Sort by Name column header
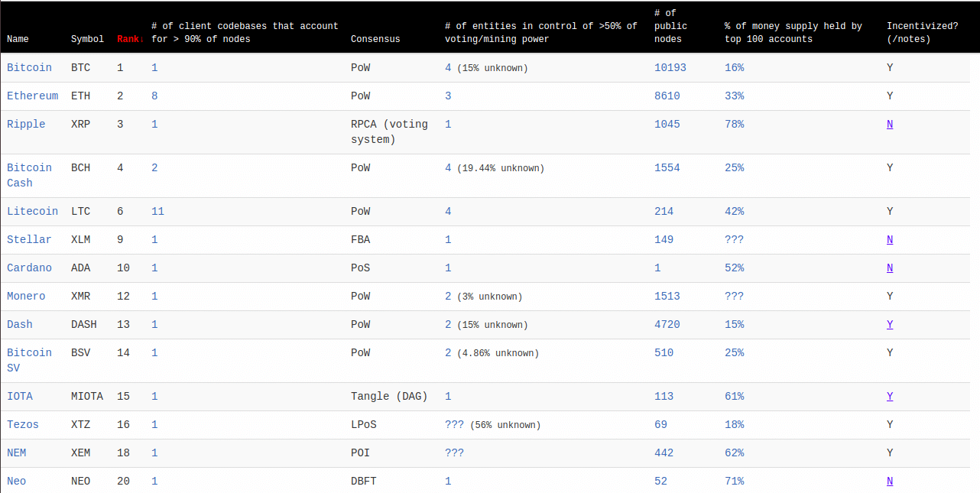This screenshot has height=493, width=980. click(18, 39)
